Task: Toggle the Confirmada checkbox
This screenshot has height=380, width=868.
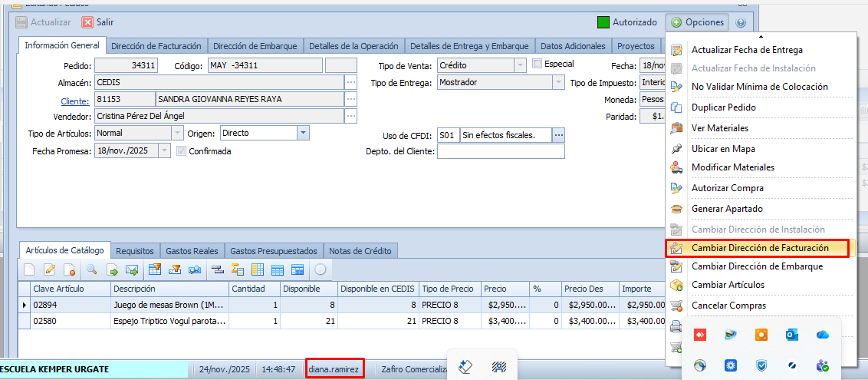Action: pyautogui.click(x=182, y=151)
